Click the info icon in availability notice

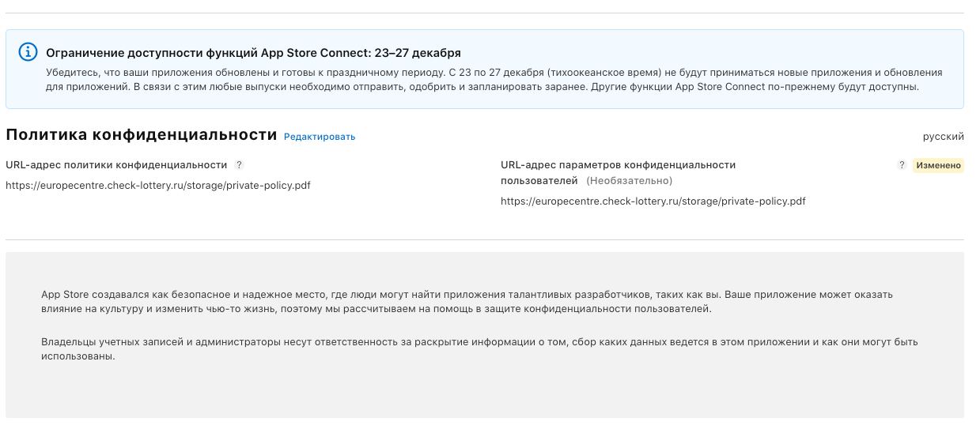tap(28, 52)
